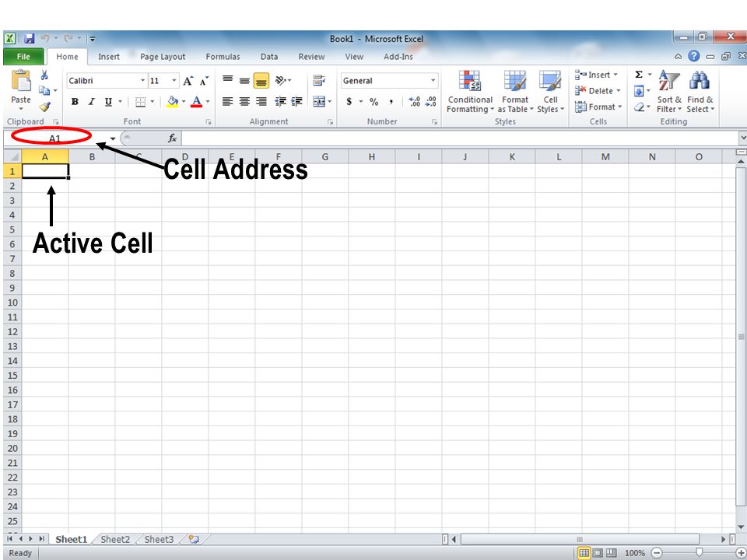Open the Calibri font name dropdown
Screen dimensions: 747x560
click(142, 80)
